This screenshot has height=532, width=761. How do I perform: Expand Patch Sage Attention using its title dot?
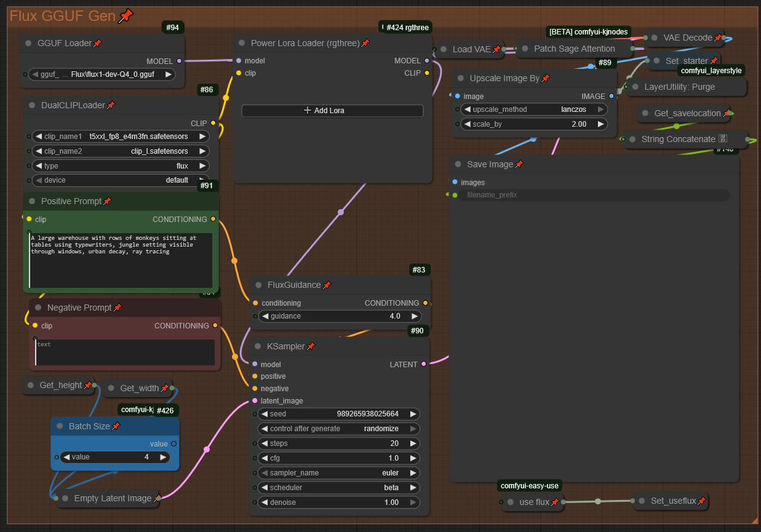[525, 49]
